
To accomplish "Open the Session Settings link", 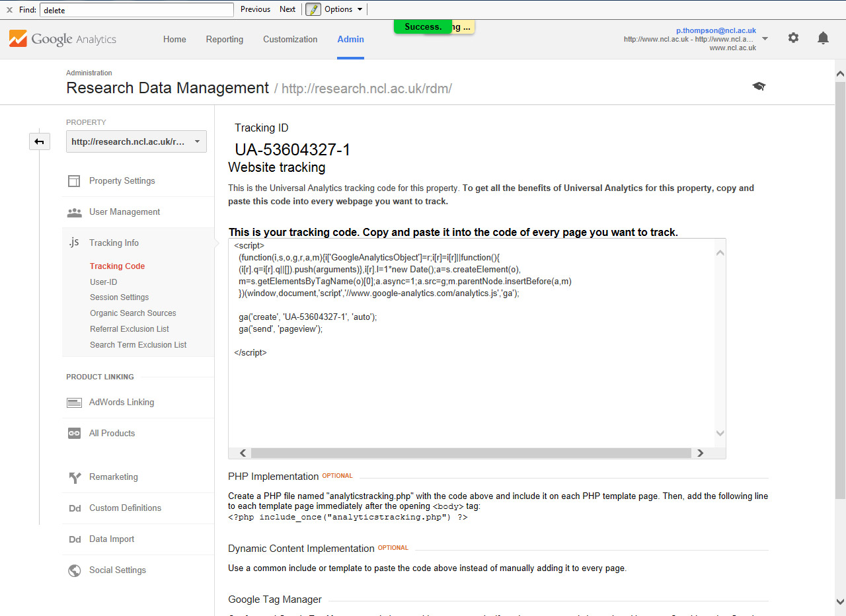I will 120,297.
